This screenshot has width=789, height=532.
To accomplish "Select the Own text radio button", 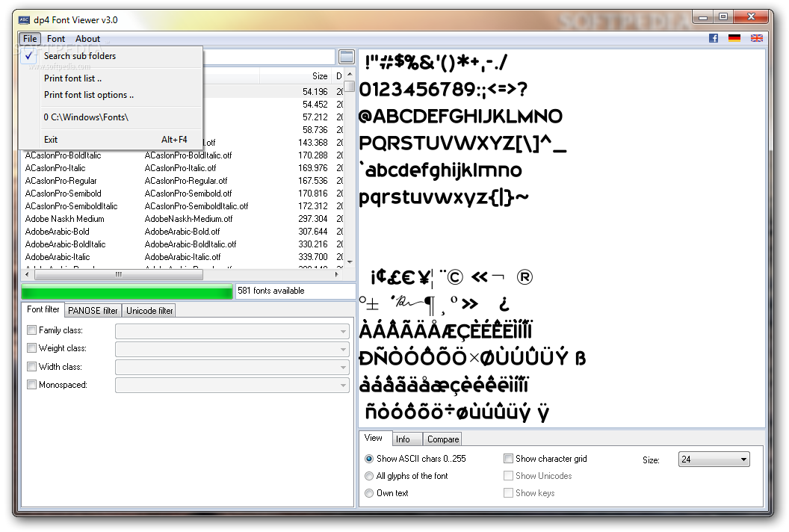I will click(369, 493).
